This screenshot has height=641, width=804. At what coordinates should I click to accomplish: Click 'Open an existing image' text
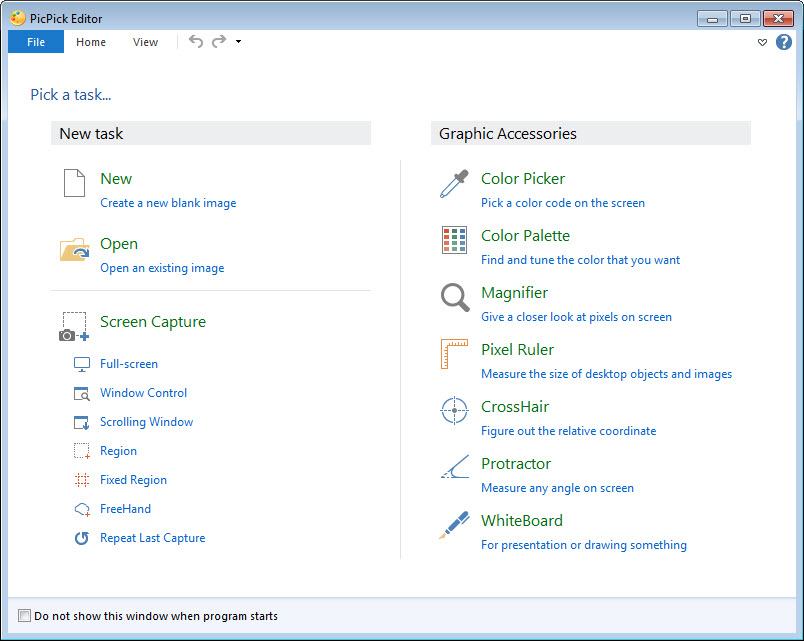(163, 268)
